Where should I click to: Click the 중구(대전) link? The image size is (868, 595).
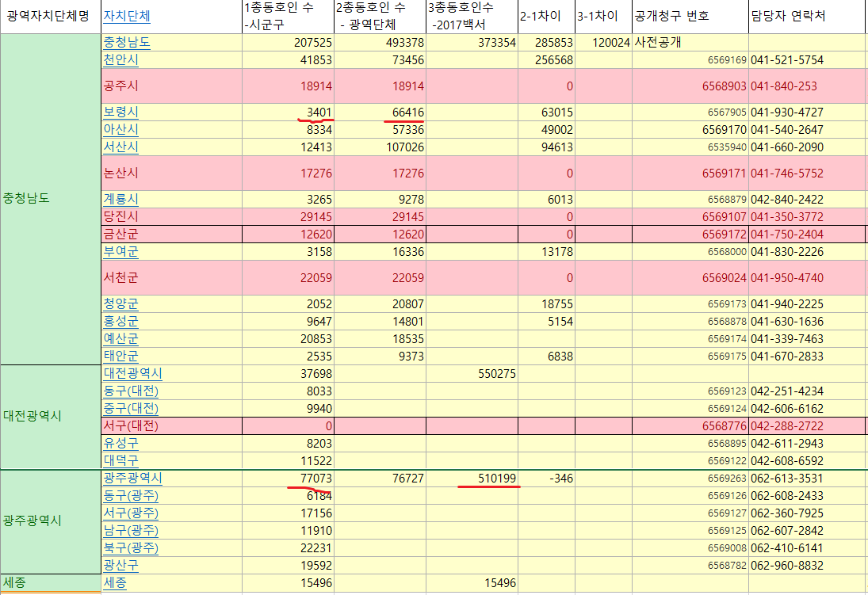point(131,409)
